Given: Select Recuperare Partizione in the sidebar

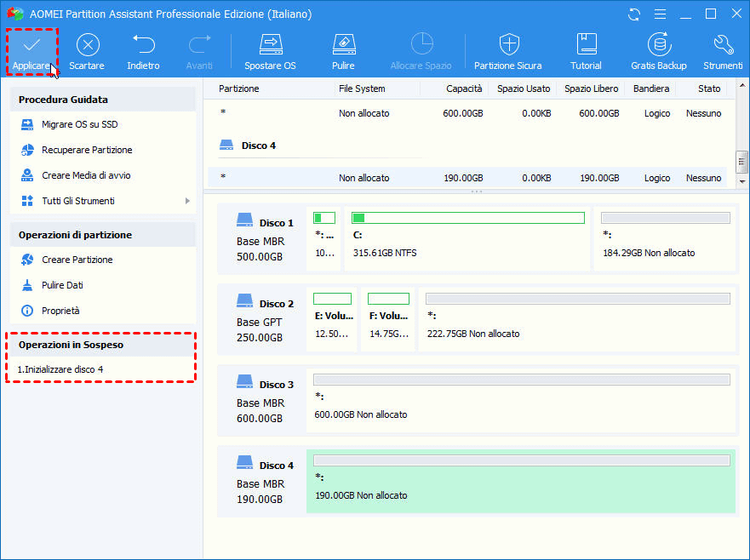Looking at the screenshot, I should pyautogui.click(x=87, y=150).
